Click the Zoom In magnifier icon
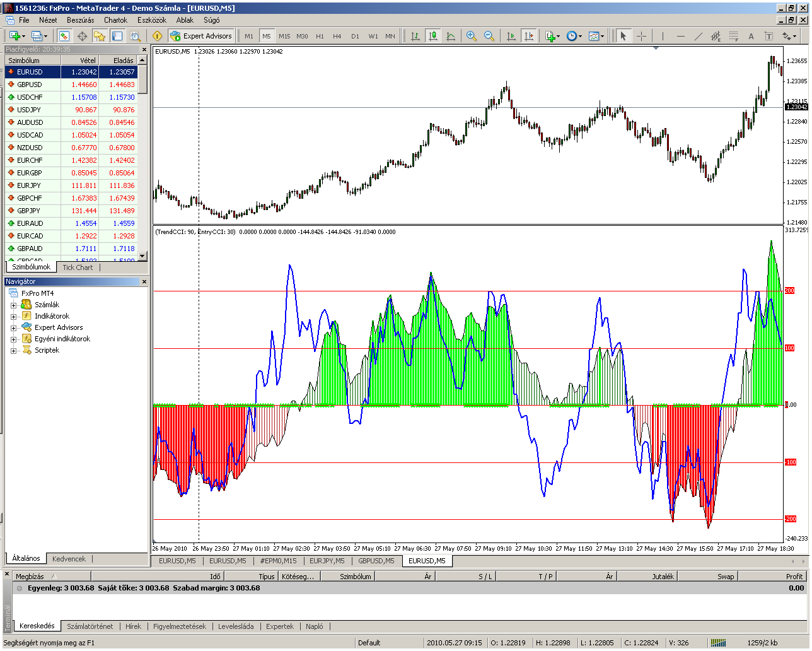 [472, 36]
